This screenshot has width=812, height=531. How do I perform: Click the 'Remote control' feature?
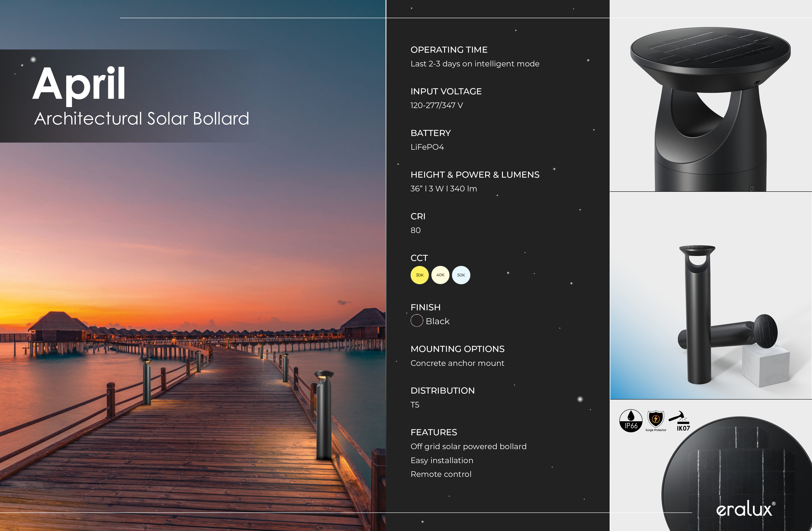click(441, 474)
